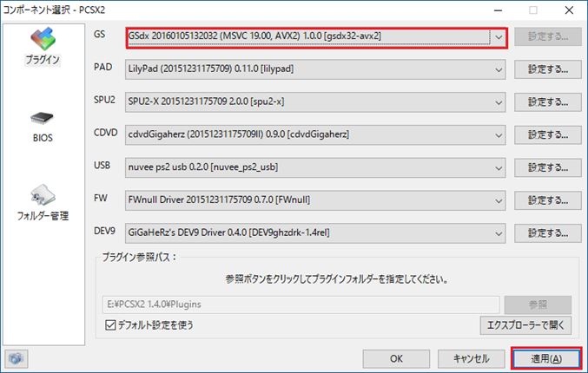
Task: Configure the USB plugin with 設定する
Action: 548,167
